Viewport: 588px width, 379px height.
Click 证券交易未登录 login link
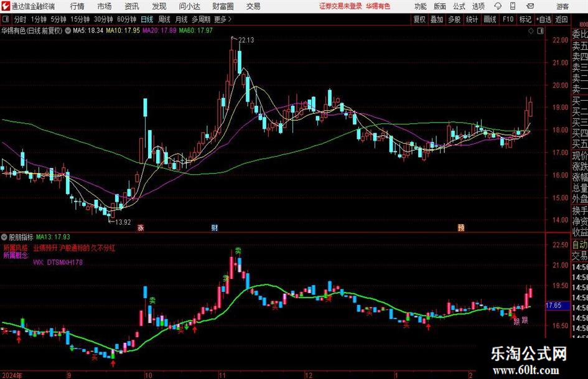(x=341, y=6)
